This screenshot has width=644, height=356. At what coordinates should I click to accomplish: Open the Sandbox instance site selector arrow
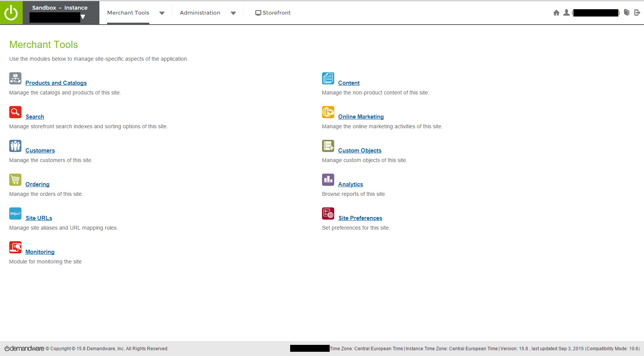pos(83,17)
